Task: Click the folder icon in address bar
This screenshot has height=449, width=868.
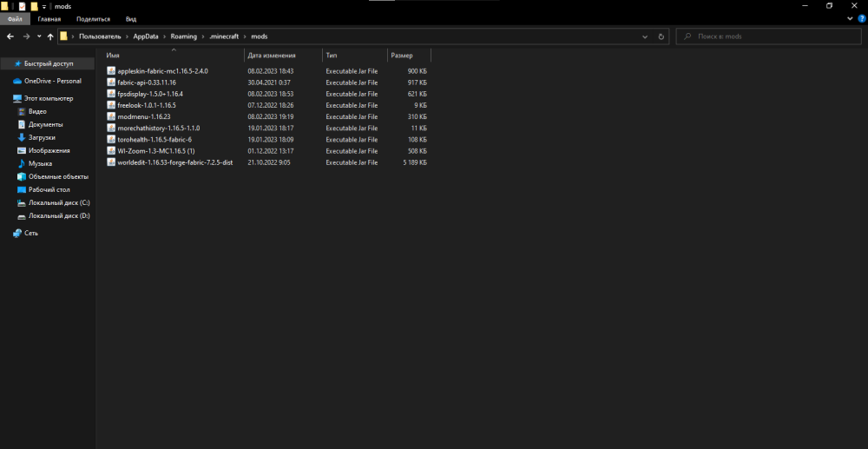Action: pyautogui.click(x=63, y=36)
